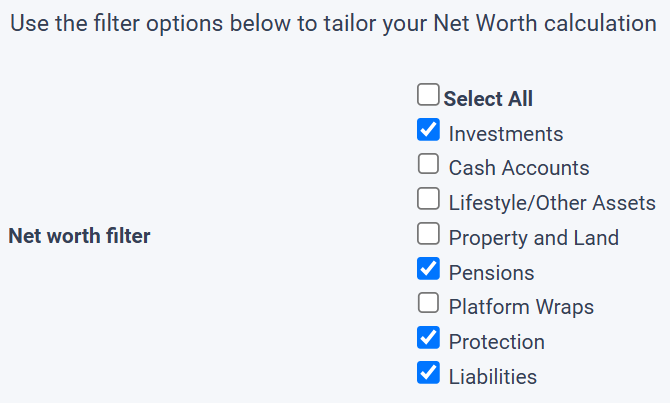
Task: Untick the Pensions checkbox
Action: pyautogui.click(x=428, y=268)
